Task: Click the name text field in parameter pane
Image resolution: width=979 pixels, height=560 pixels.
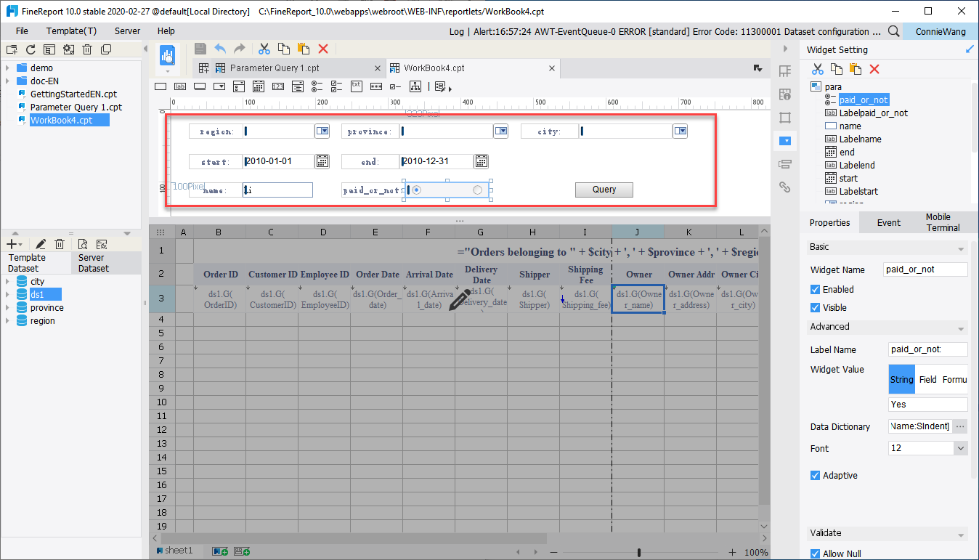Action: pos(277,190)
